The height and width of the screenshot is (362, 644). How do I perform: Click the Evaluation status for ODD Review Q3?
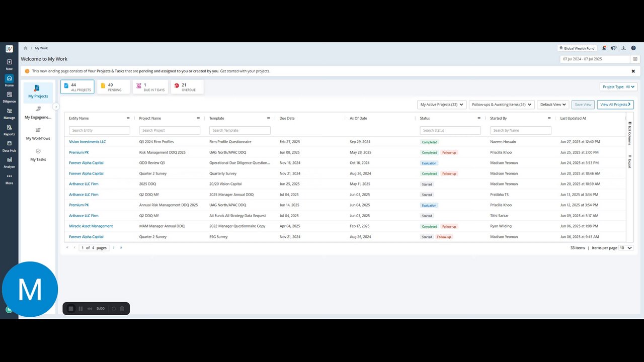pyautogui.click(x=429, y=163)
